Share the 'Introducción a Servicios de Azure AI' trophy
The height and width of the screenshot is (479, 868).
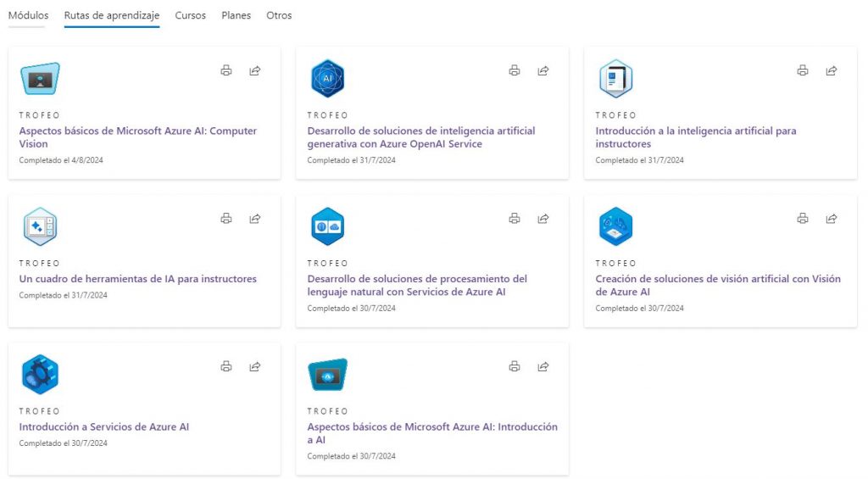click(x=255, y=366)
